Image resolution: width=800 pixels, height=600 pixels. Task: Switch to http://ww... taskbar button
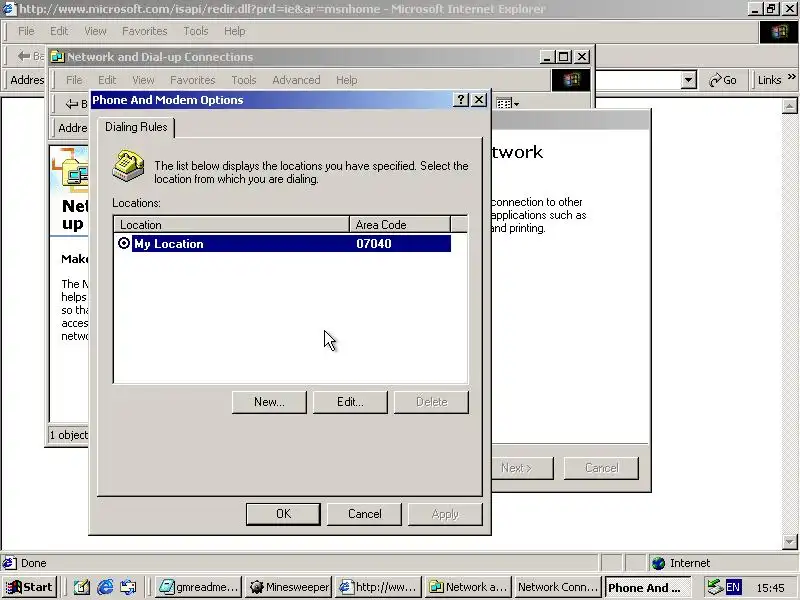click(x=379, y=587)
